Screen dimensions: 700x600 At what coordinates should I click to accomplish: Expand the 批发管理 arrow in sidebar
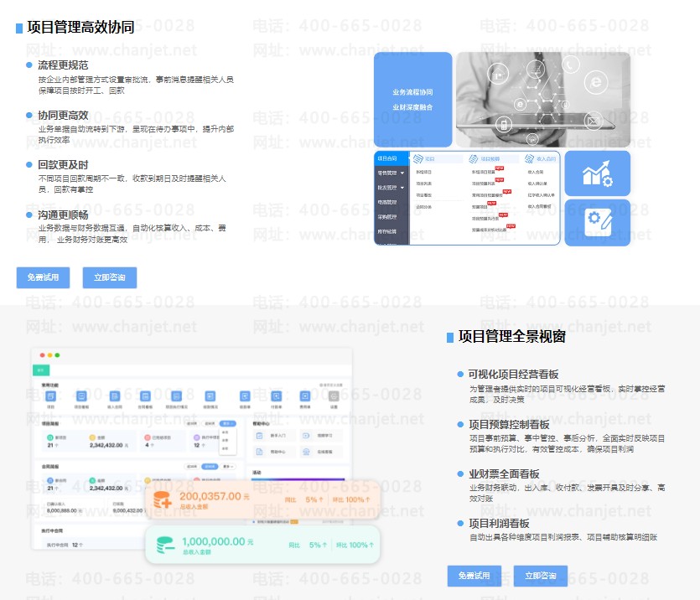402,188
